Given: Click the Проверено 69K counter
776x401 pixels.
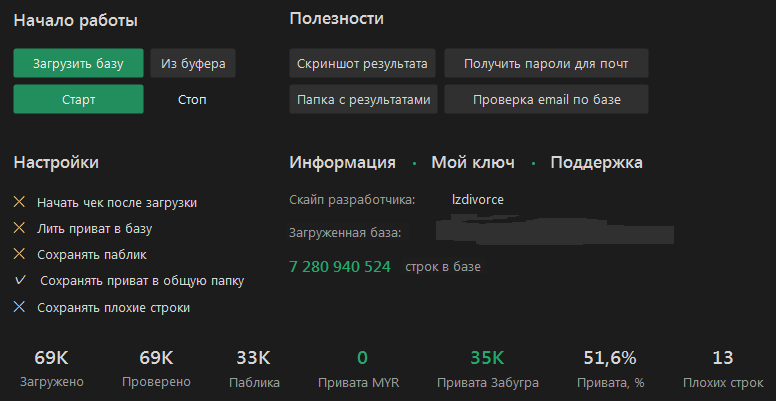Looking at the screenshot, I should point(156,369).
